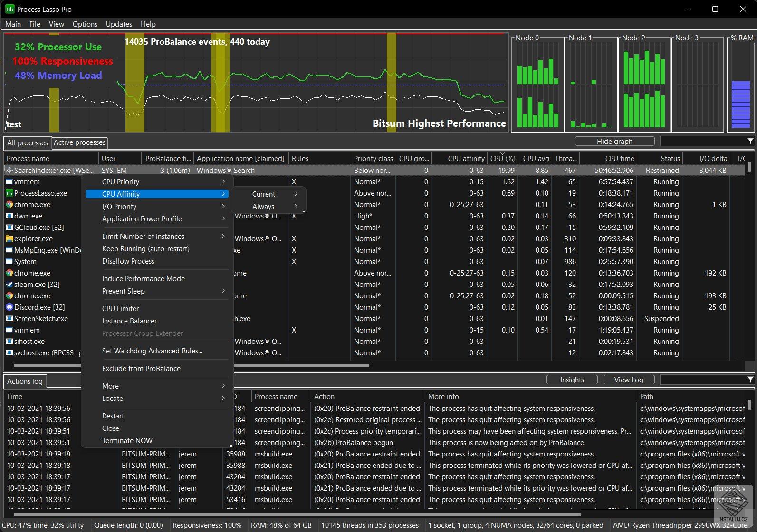The height and width of the screenshot is (532, 757).
Task: Open the Application Power Profile submenu
Action: 157,218
